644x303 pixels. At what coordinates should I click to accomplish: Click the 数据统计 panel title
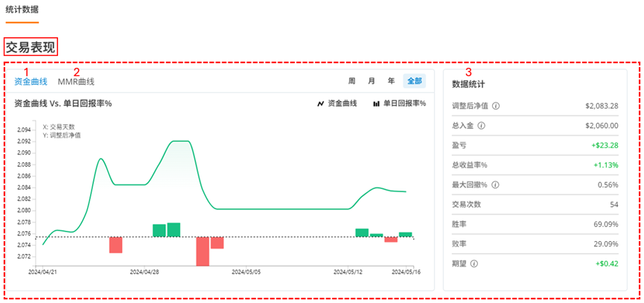pos(469,85)
